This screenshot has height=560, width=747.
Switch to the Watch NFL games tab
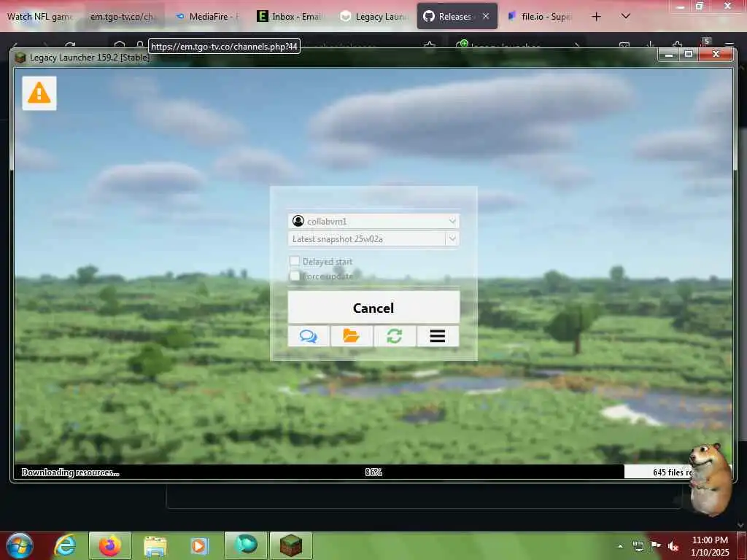pyautogui.click(x=41, y=17)
